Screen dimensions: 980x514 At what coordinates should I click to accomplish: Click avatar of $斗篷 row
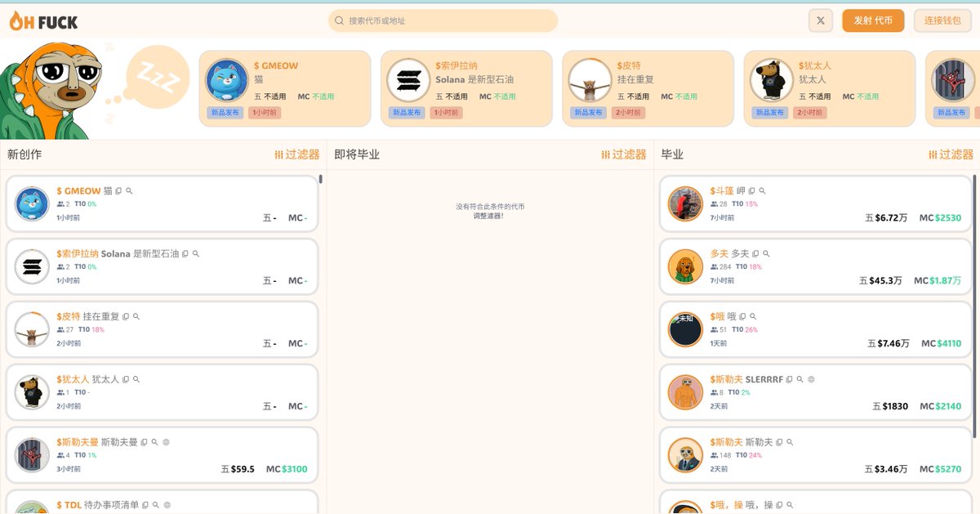coord(685,204)
